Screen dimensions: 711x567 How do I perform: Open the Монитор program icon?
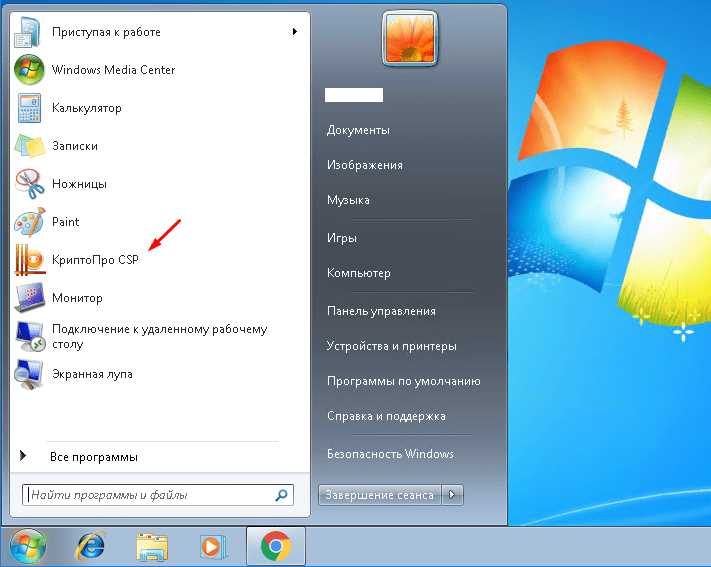click(29, 298)
